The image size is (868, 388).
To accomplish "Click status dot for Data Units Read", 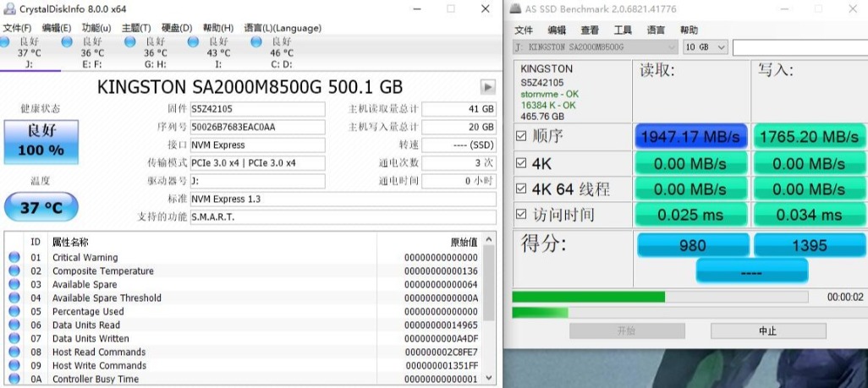I will pyautogui.click(x=14, y=325).
